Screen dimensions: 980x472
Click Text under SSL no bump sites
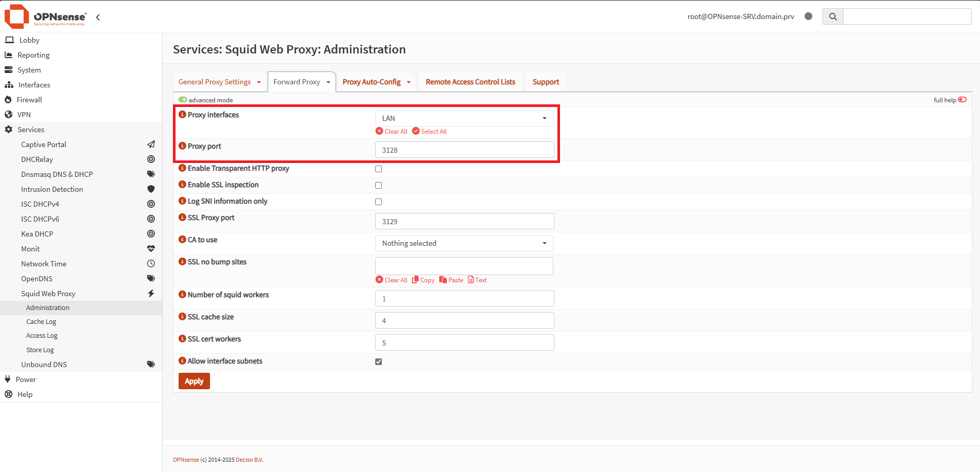(x=477, y=280)
